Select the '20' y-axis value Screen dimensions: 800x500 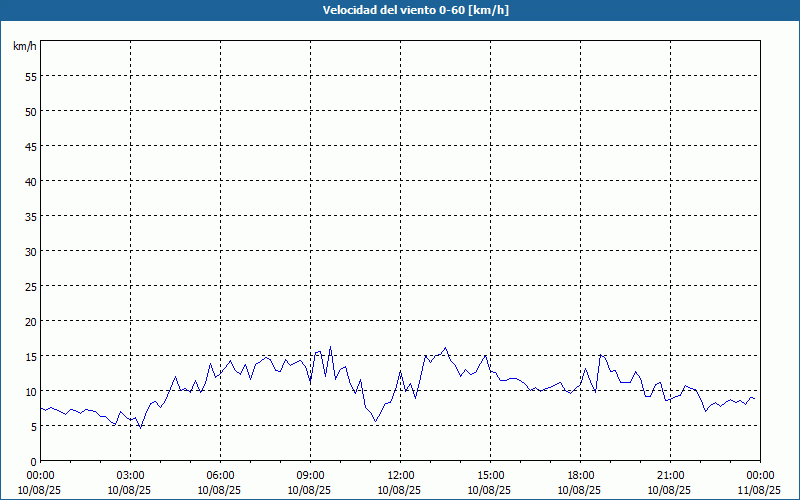click(x=31, y=321)
